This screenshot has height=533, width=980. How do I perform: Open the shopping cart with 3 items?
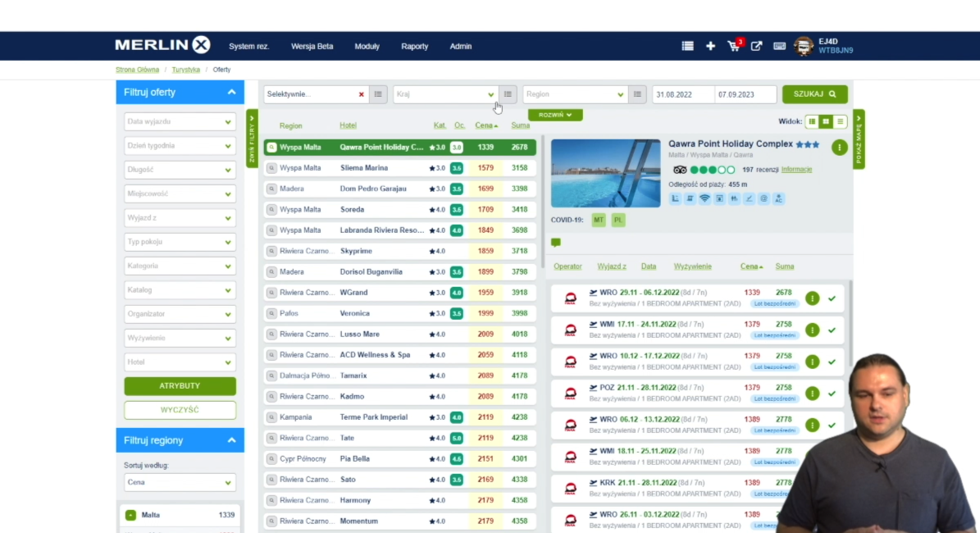point(734,46)
